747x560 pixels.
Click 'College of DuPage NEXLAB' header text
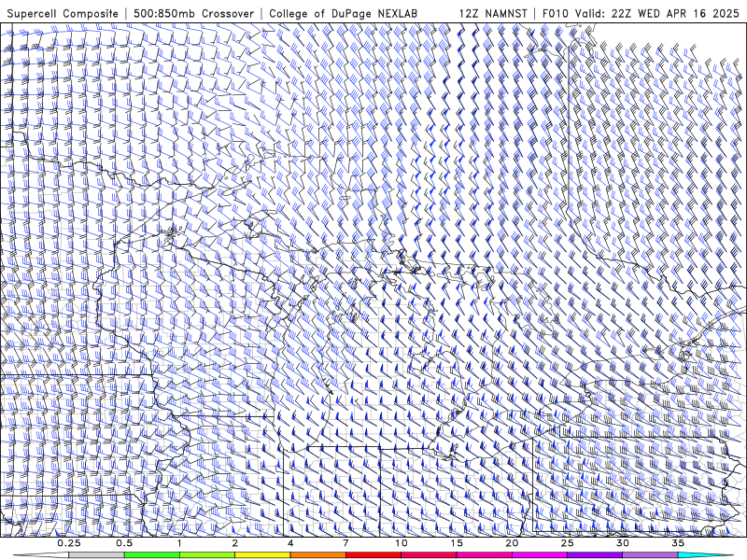click(343, 13)
